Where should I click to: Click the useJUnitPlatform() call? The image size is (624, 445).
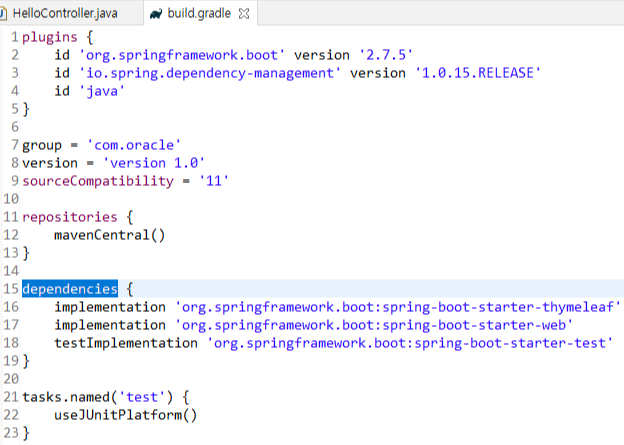126,415
